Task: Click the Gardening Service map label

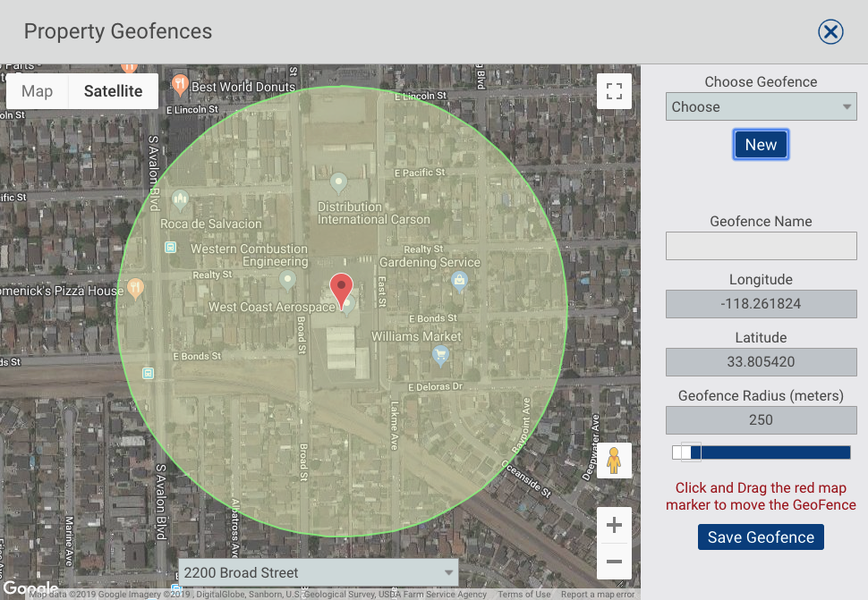Action: click(x=430, y=262)
